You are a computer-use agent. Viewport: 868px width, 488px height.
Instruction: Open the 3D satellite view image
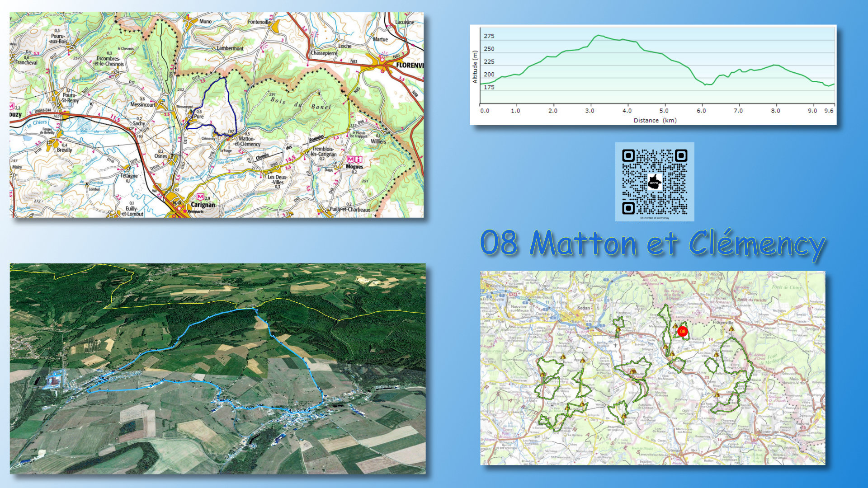pyautogui.click(x=217, y=369)
